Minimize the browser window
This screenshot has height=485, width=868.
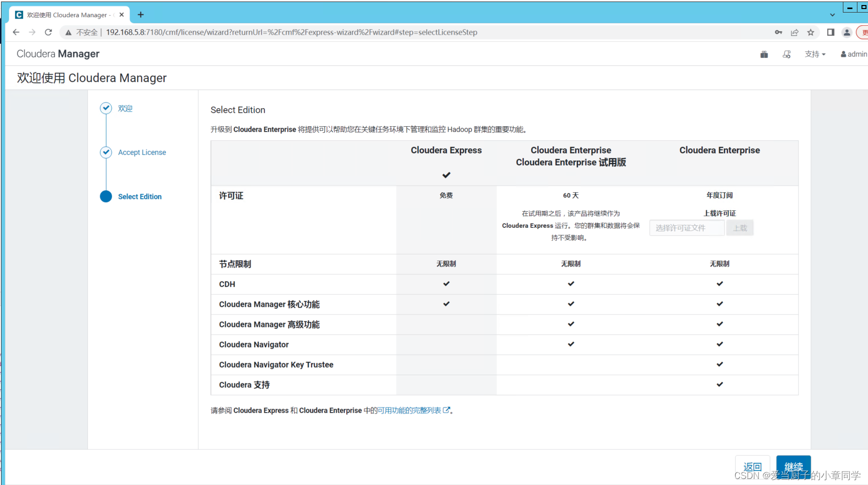(849, 8)
